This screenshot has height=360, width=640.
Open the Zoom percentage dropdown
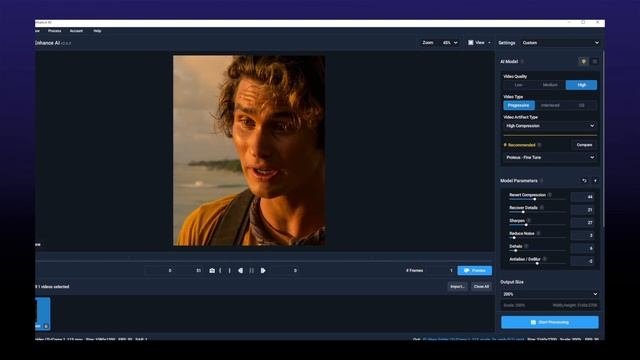pyautogui.click(x=450, y=43)
